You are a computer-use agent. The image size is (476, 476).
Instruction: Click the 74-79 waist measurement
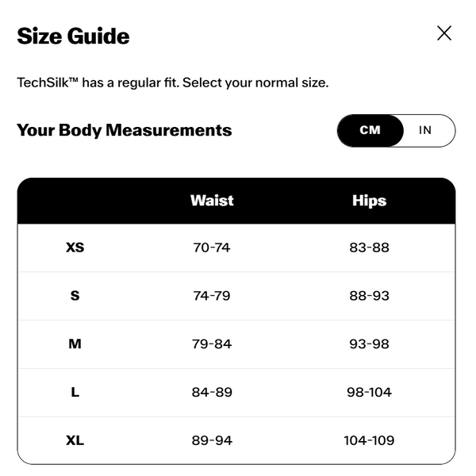point(212,296)
